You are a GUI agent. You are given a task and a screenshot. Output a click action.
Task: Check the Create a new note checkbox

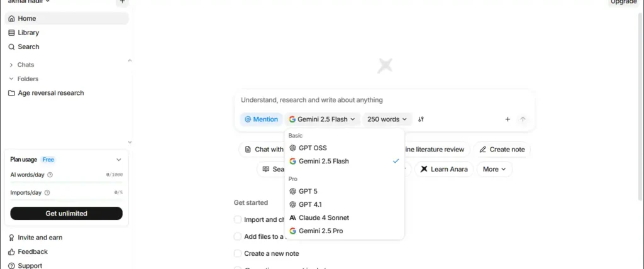click(x=238, y=253)
